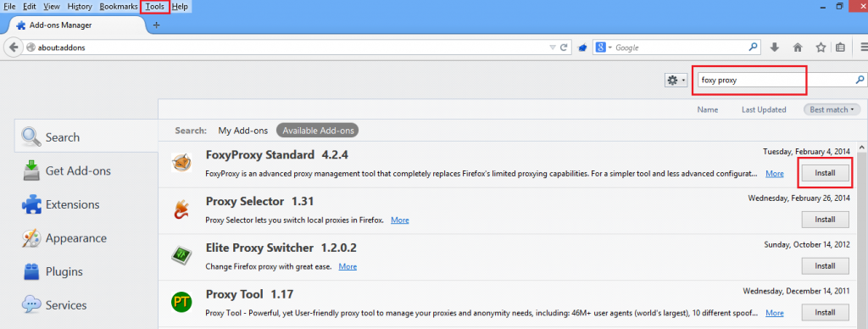Click the Proxy Tool PT icon

181,303
